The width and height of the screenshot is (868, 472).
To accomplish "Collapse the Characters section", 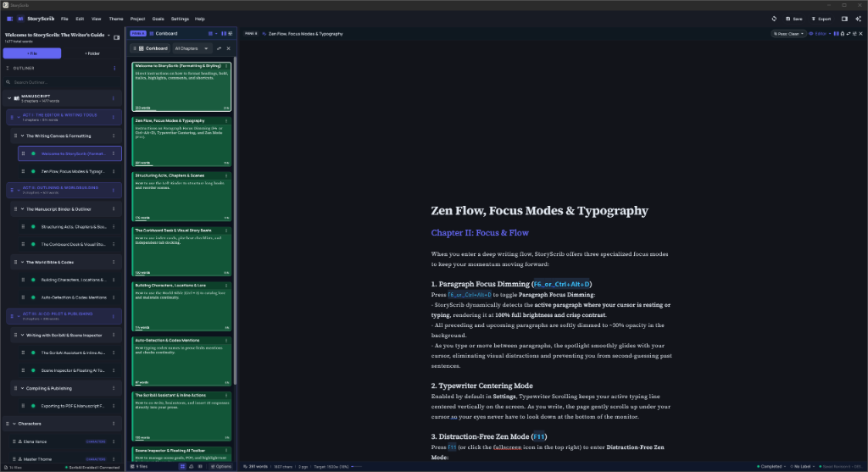I will coord(14,424).
